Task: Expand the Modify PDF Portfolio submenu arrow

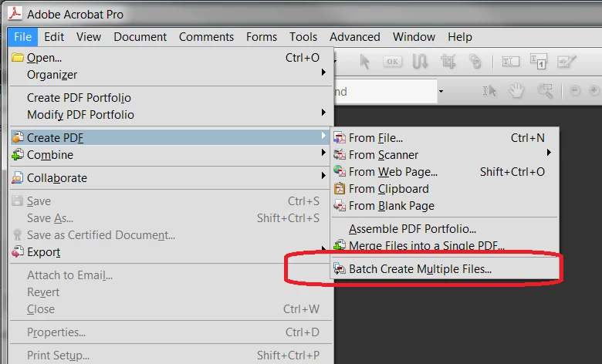Action: click(x=323, y=112)
